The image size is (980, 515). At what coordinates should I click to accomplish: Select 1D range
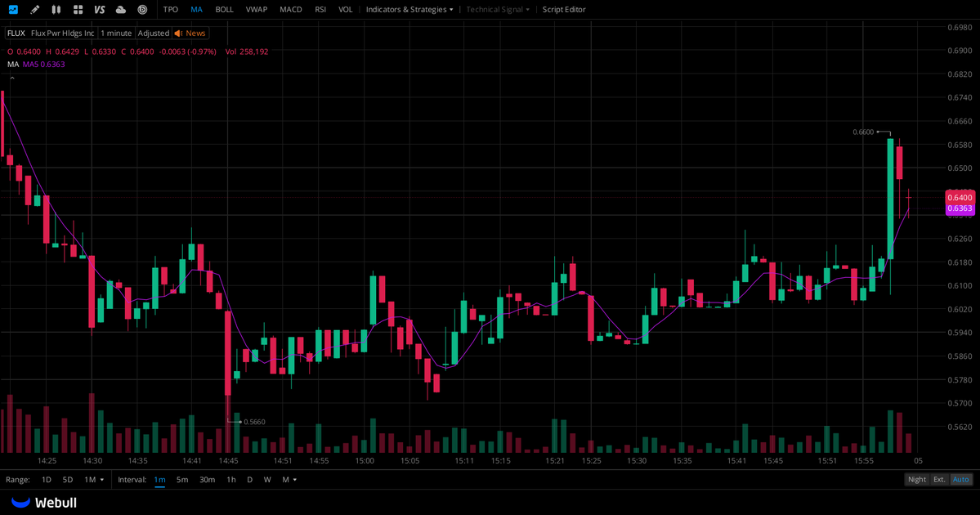pos(47,479)
